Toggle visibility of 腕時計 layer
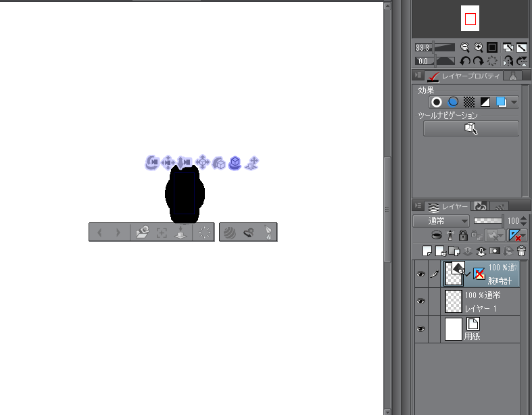The image size is (532, 415). [x=420, y=274]
